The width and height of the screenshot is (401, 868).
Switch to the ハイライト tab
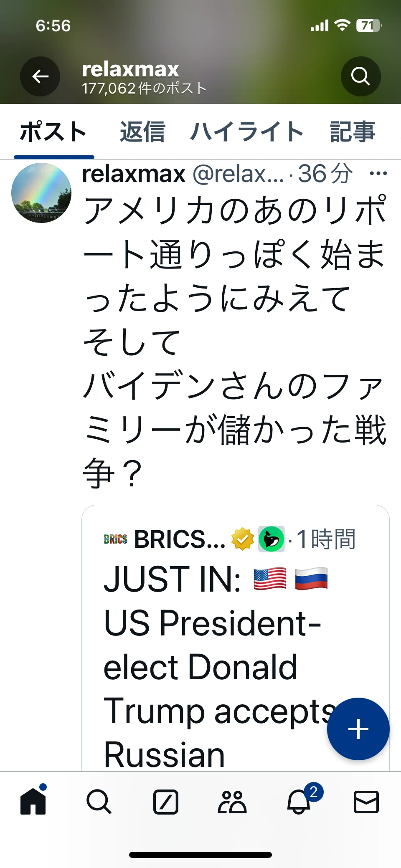[247, 132]
